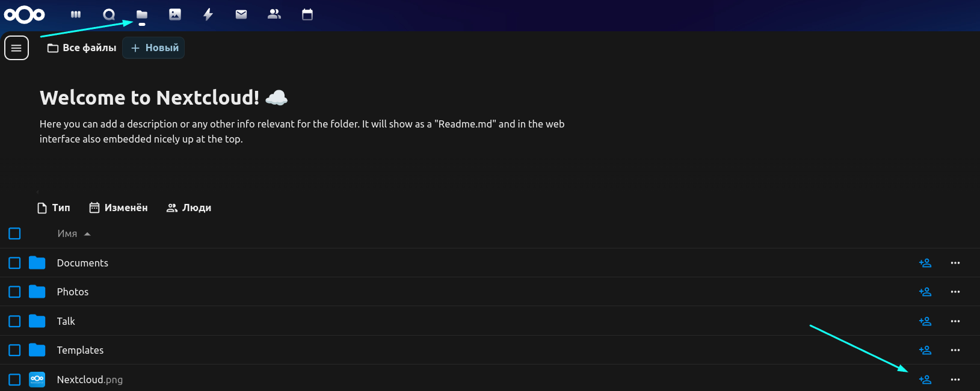Open the Talk app icon
The width and height of the screenshot is (980, 391).
(109, 14)
